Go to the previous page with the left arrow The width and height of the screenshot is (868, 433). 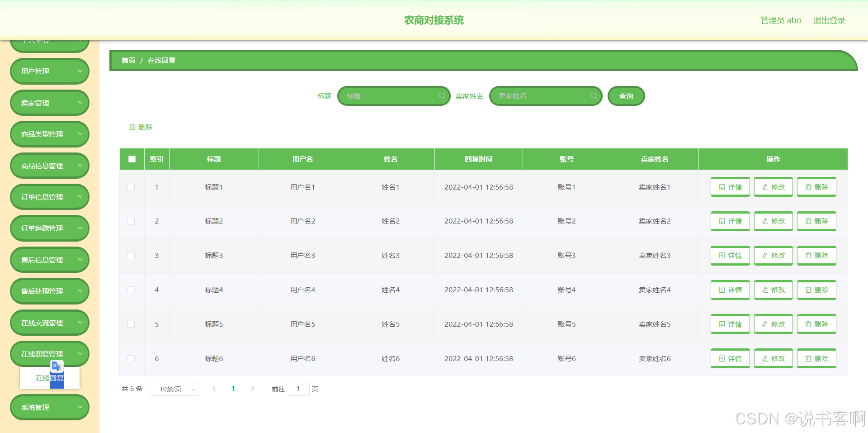[214, 389]
